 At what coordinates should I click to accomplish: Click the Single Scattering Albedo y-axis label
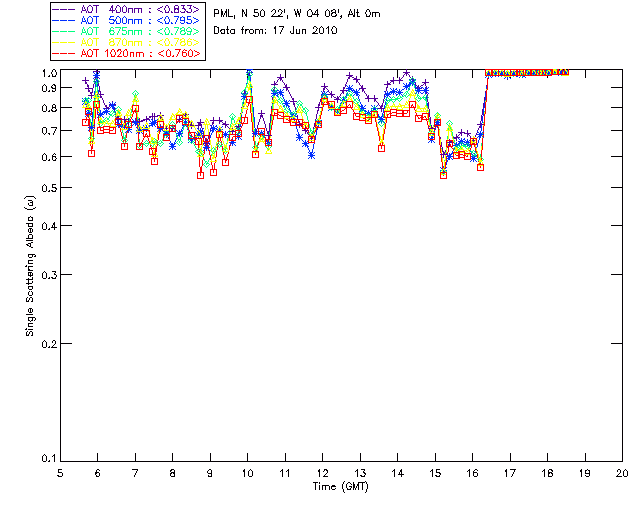(32, 266)
